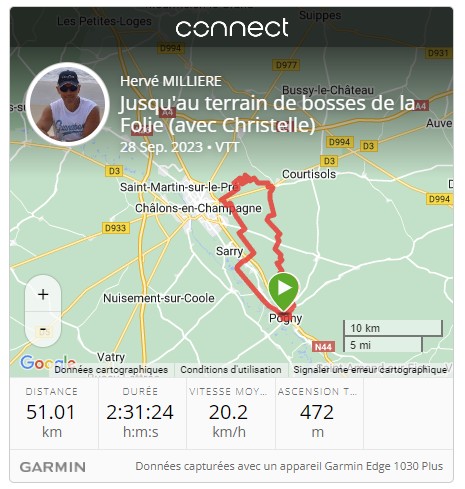Open Hervé MILLIERE's profile photo
Viewport: 465px width, 489px height.
[68, 104]
